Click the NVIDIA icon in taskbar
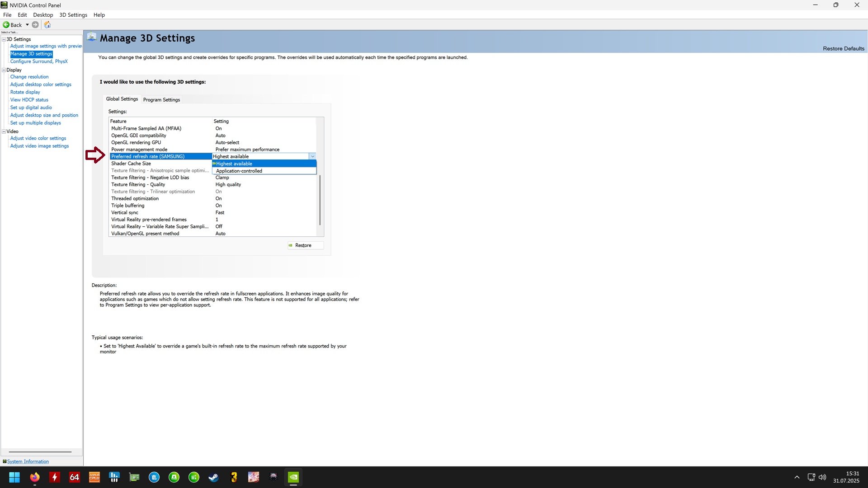 [x=293, y=477]
